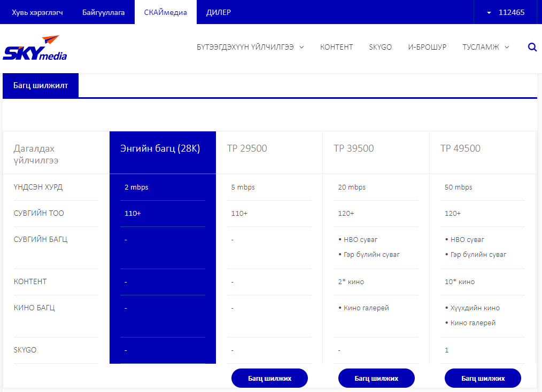
Task: Click the SKYmedia logo
Action: 35,48
